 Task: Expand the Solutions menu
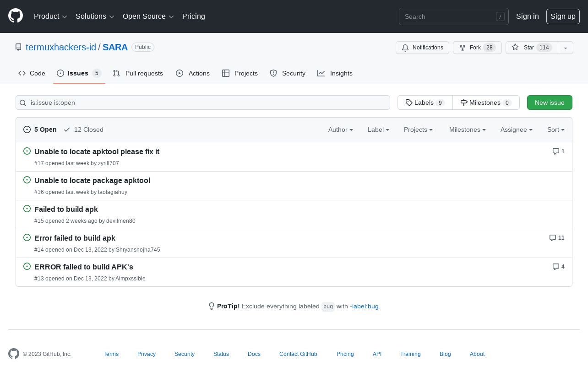coord(95,16)
